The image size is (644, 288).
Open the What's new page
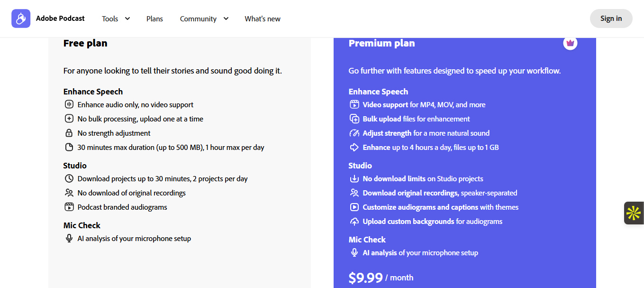(263, 19)
